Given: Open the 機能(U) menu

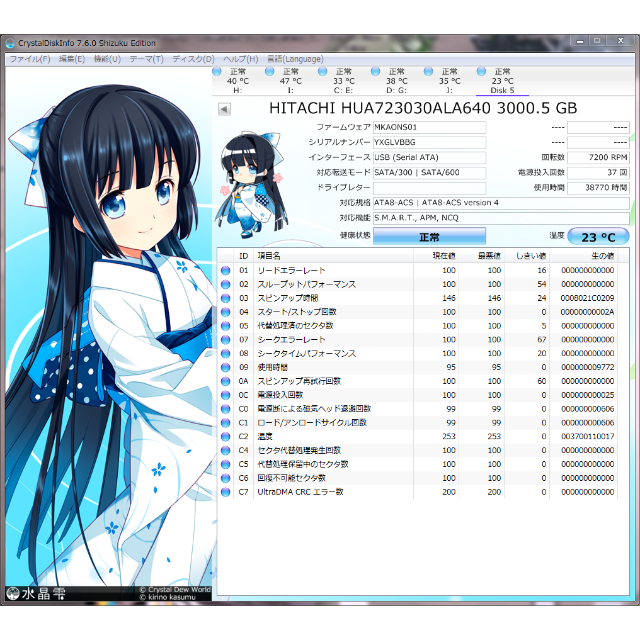Looking at the screenshot, I should (107, 59).
